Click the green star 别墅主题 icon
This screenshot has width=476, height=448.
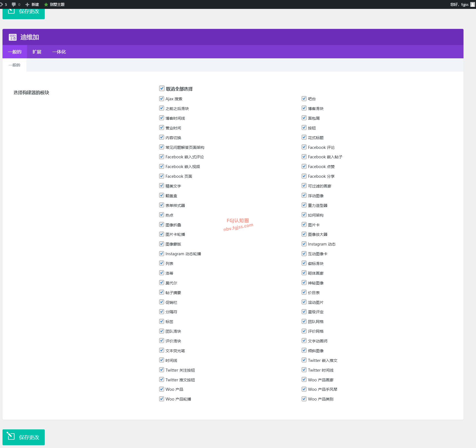tap(46, 4)
